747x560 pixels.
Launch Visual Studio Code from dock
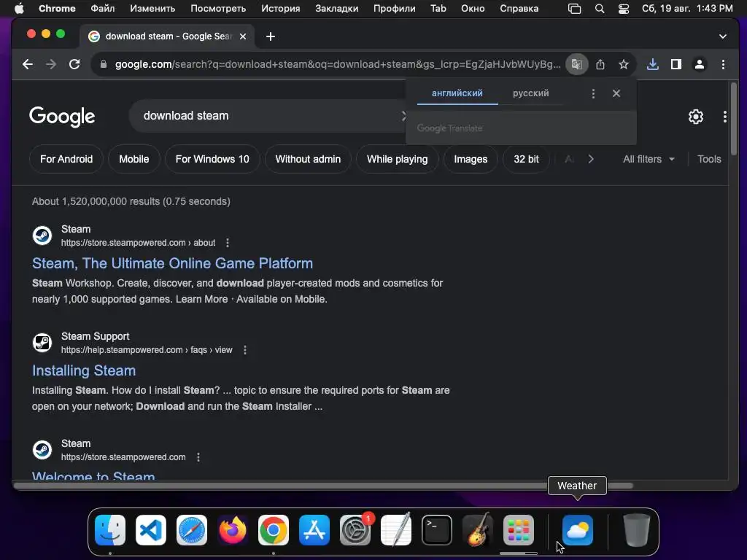pos(150,530)
